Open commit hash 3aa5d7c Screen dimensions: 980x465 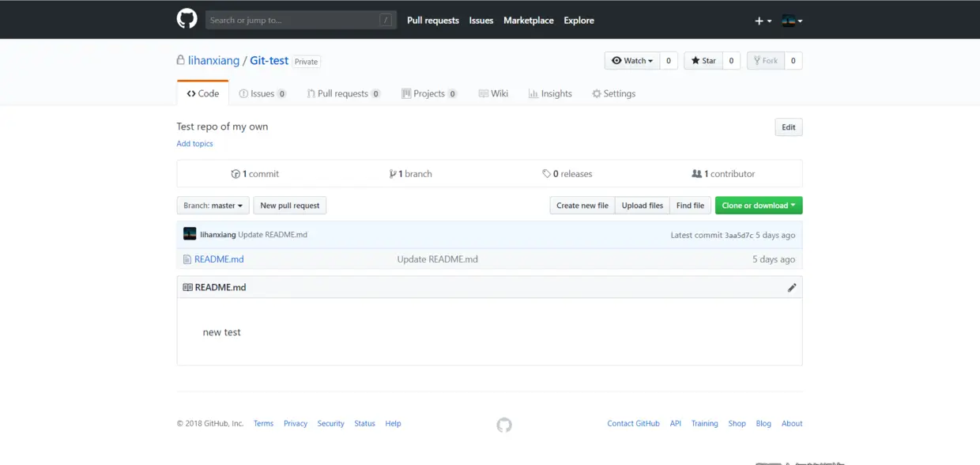(739, 235)
